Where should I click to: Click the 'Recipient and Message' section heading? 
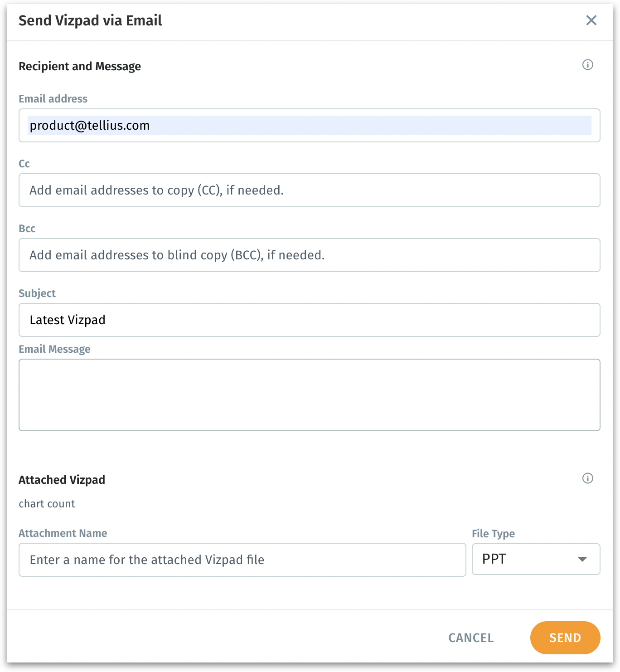click(80, 67)
